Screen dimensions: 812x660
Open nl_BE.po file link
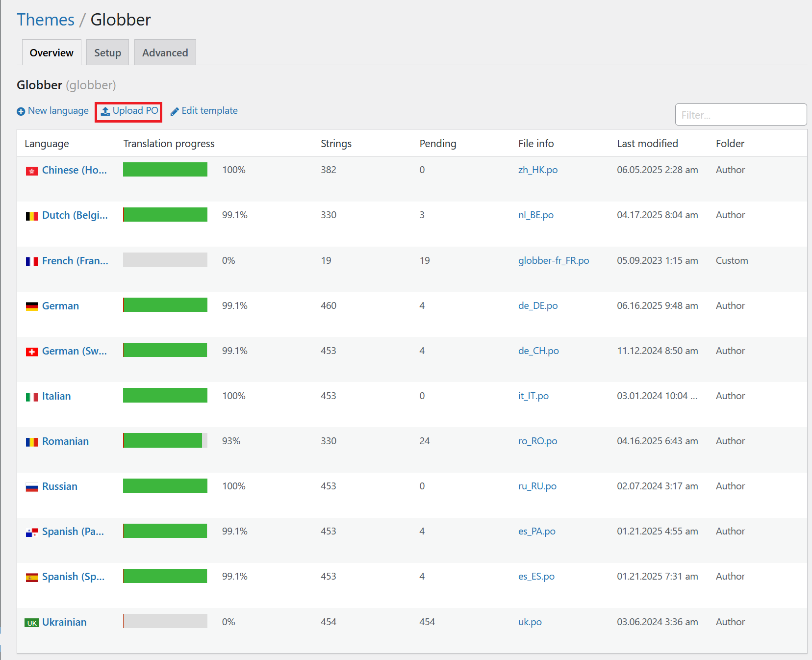point(536,215)
